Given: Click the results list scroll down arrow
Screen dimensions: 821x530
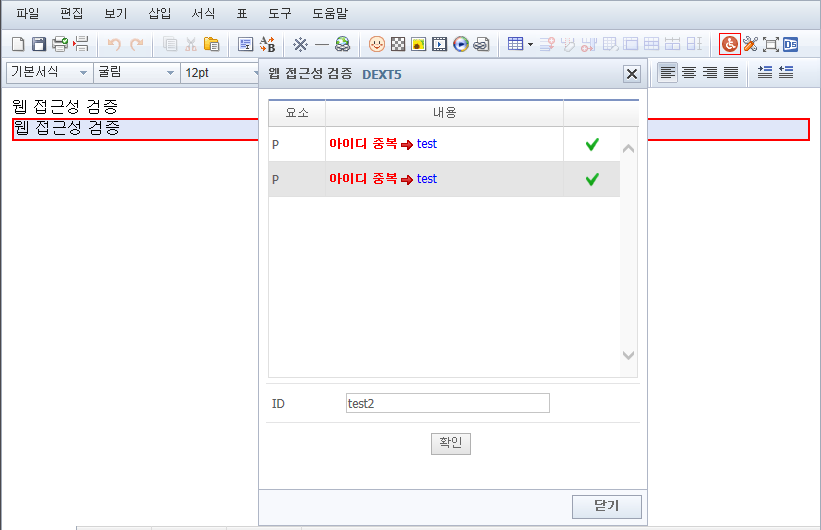Looking at the screenshot, I should point(628,355).
